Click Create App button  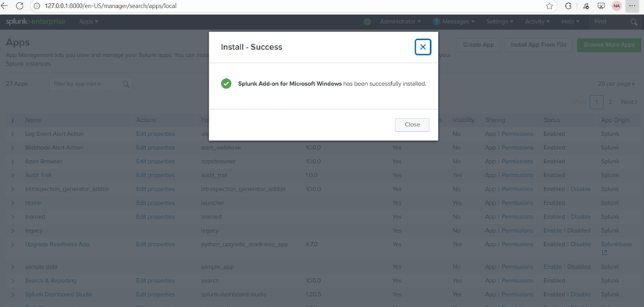tap(479, 45)
